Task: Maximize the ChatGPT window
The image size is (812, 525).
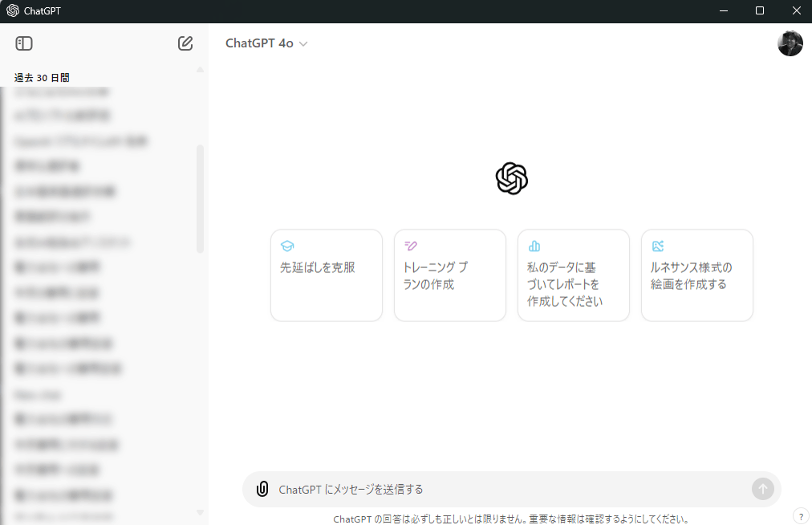Action: [760, 11]
